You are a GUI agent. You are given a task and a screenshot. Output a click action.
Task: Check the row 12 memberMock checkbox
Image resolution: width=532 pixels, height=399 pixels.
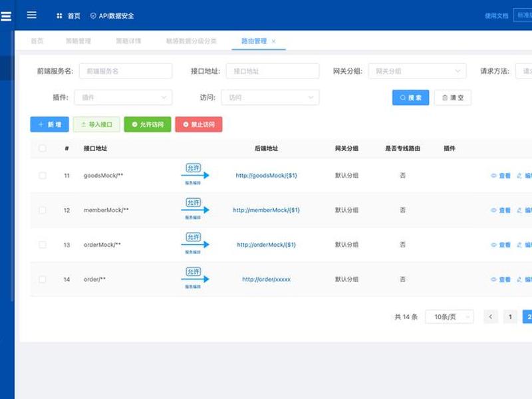(x=43, y=210)
